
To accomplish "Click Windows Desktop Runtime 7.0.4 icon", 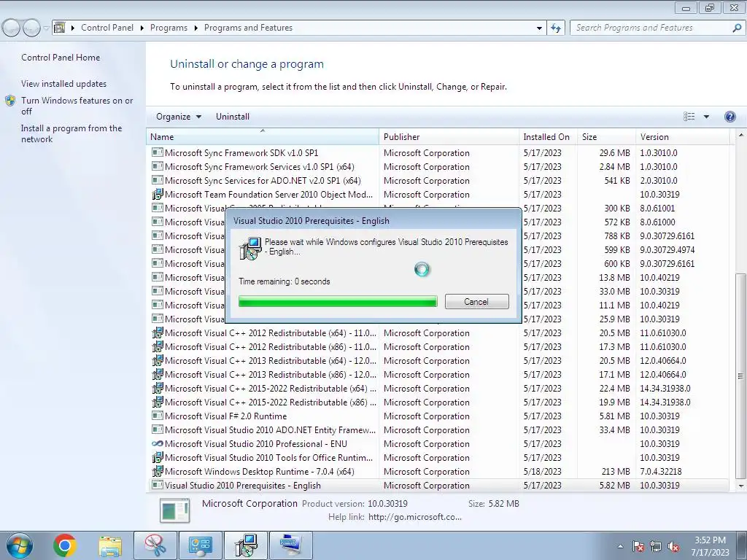I will click(x=158, y=472).
